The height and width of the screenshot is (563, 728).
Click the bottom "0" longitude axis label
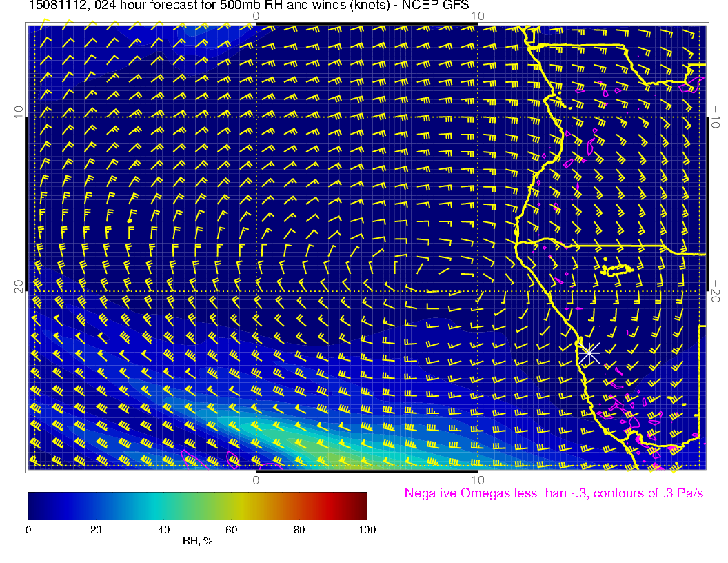point(256,480)
